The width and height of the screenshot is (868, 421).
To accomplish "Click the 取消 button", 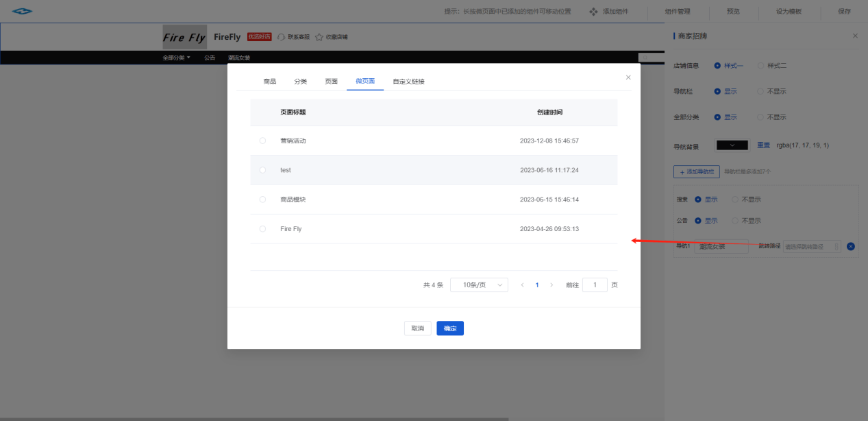I will [x=418, y=328].
